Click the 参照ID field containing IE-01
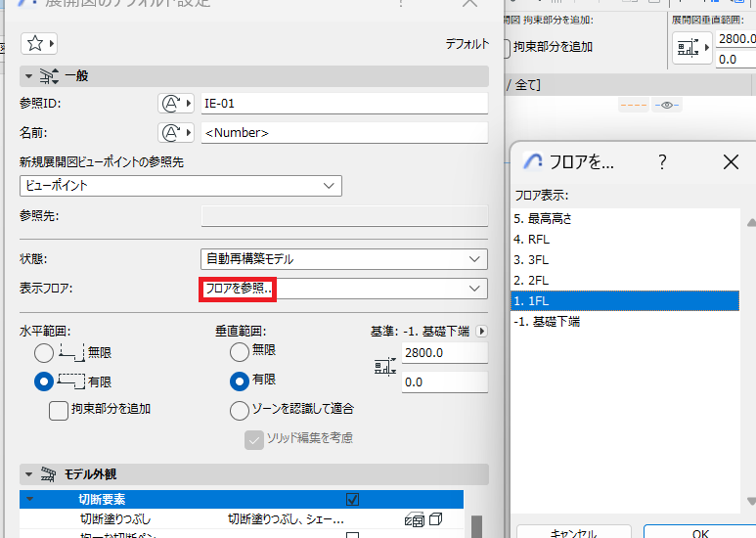Viewport: 756px width, 538px height. [x=344, y=103]
